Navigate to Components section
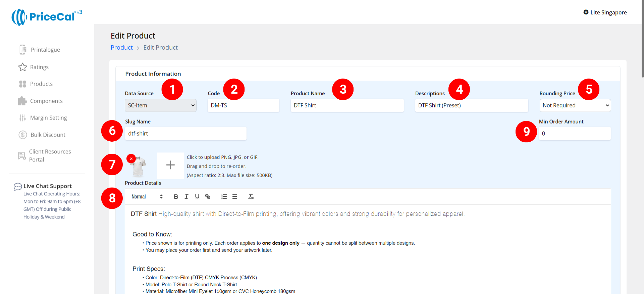The height and width of the screenshot is (294, 644). (46, 101)
